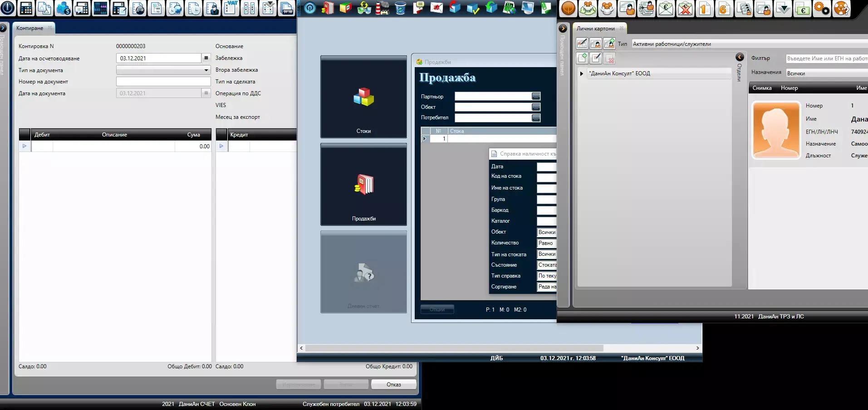
Task: Click the Номер на документ input field
Action: (x=163, y=82)
